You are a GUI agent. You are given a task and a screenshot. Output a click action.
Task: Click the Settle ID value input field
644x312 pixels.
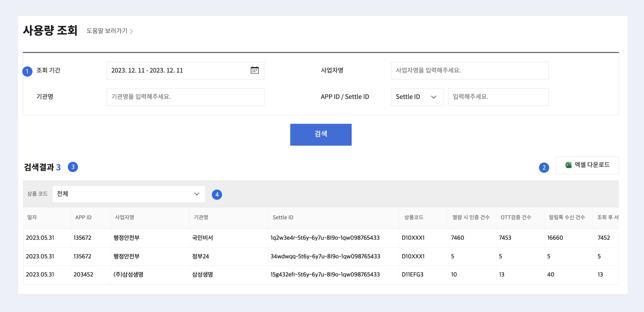498,97
